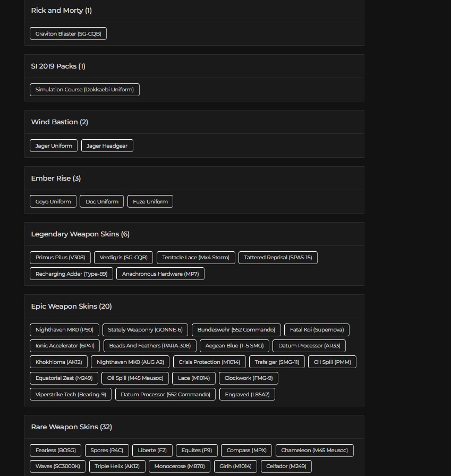Pick the Fuze Uniform tag

(150, 201)
